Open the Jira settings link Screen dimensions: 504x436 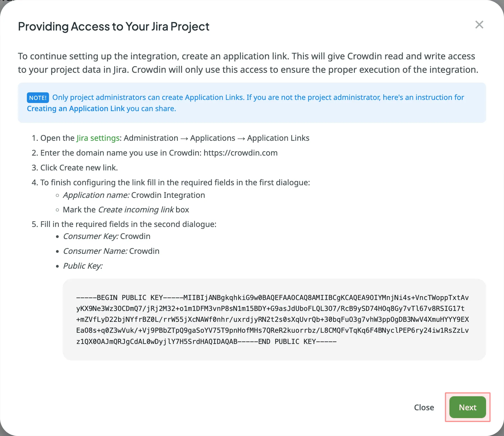click(x=97, y=138)
